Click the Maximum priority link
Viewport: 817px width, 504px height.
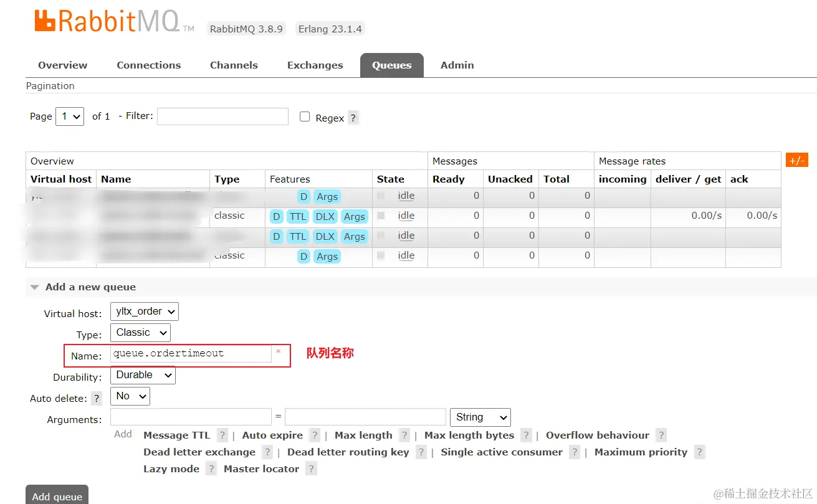(641, 452)
